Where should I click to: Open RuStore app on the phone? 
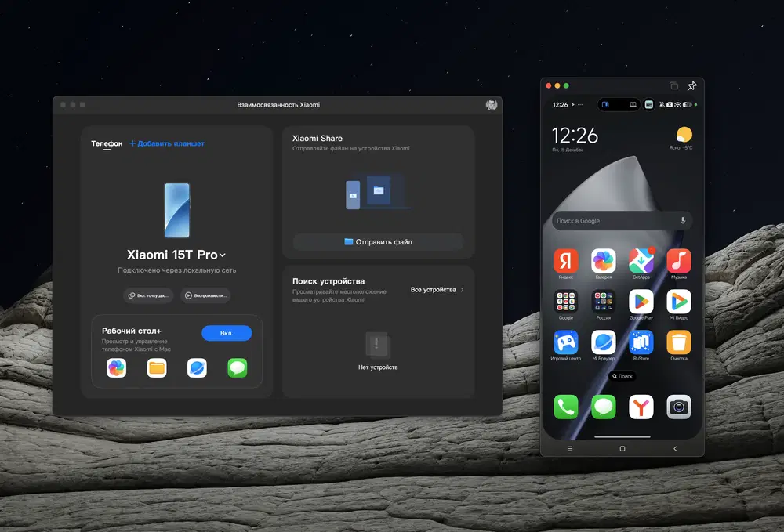click(641, 342)
